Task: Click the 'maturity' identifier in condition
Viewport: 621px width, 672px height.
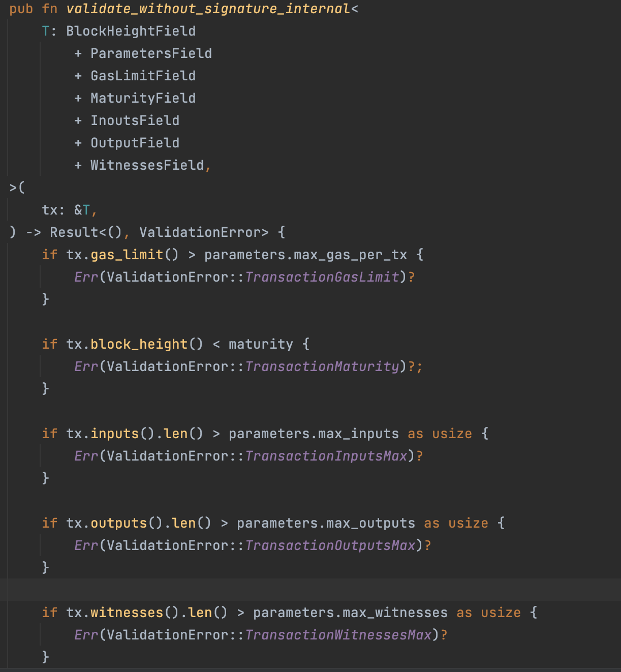Action: (261, 344)
